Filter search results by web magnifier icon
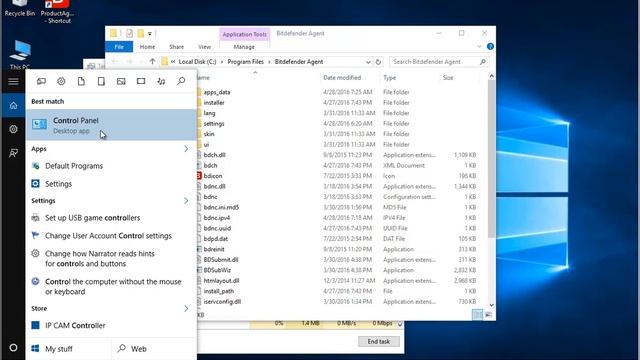Screen dimensions: 640x360 (x=181, y=81)
